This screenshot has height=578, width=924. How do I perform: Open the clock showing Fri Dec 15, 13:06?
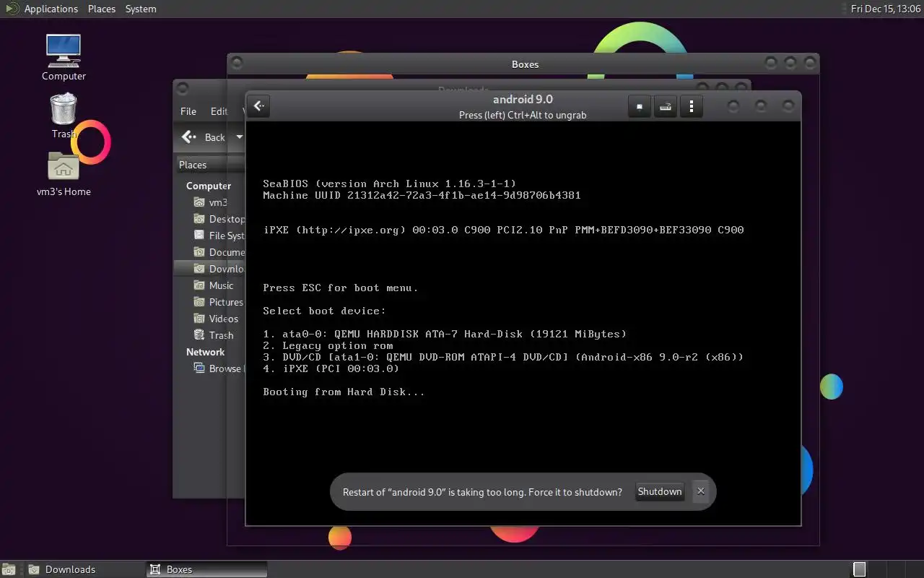coord(884,9)
